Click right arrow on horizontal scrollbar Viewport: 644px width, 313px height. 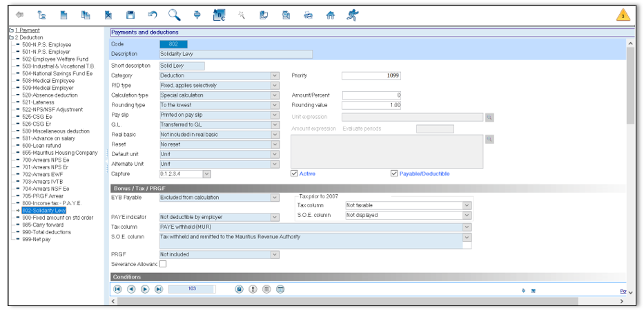point(623,302)
